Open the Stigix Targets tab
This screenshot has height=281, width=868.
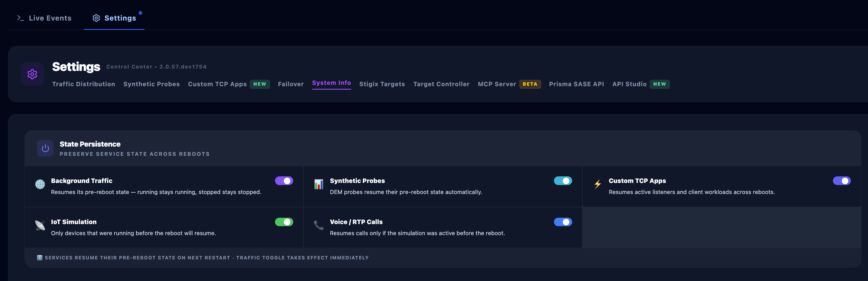(x=382, y=84)
